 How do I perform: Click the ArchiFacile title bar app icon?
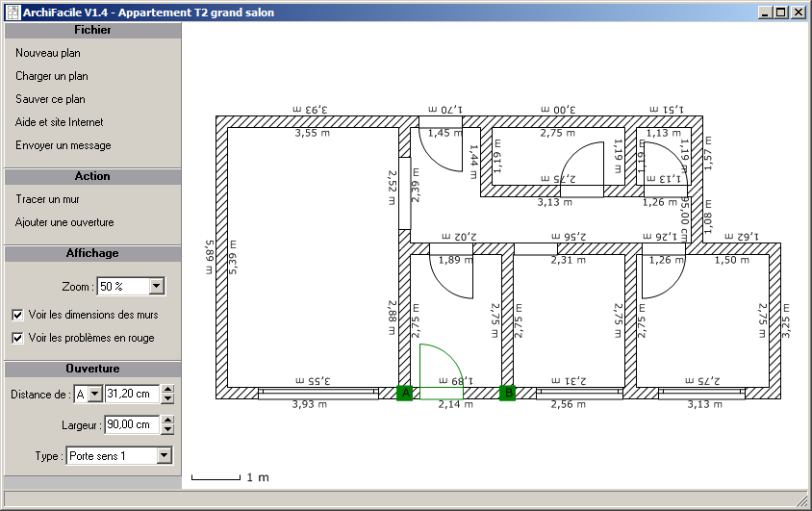pos(13,13)
